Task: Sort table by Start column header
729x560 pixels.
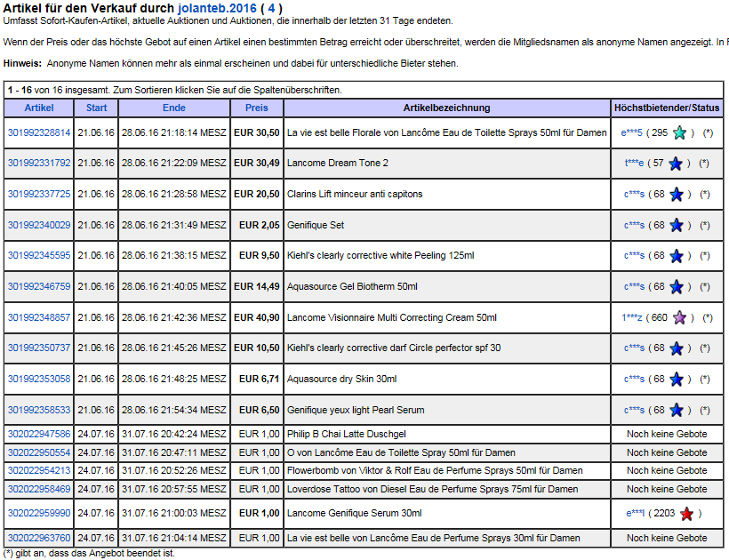Action: 96,108
